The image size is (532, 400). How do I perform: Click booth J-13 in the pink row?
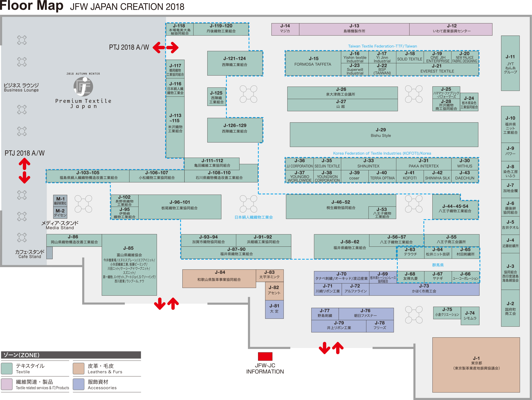point(354,29)
